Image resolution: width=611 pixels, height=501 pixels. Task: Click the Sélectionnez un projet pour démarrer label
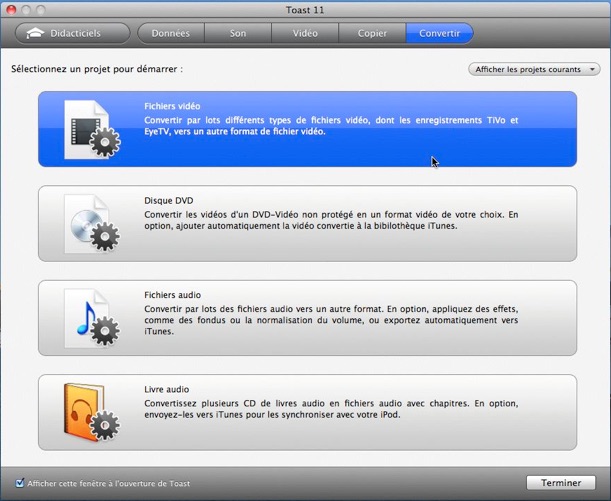click(x=97, y=69)
